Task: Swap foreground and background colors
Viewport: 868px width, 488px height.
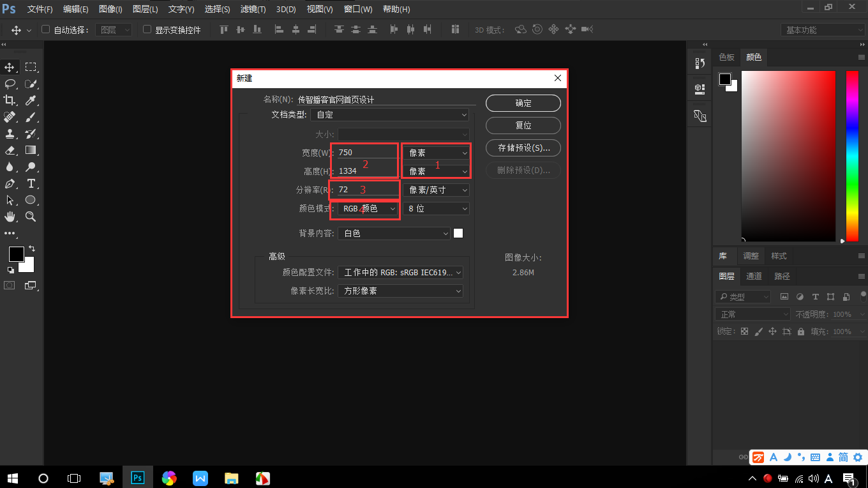Action: [32, 248]
